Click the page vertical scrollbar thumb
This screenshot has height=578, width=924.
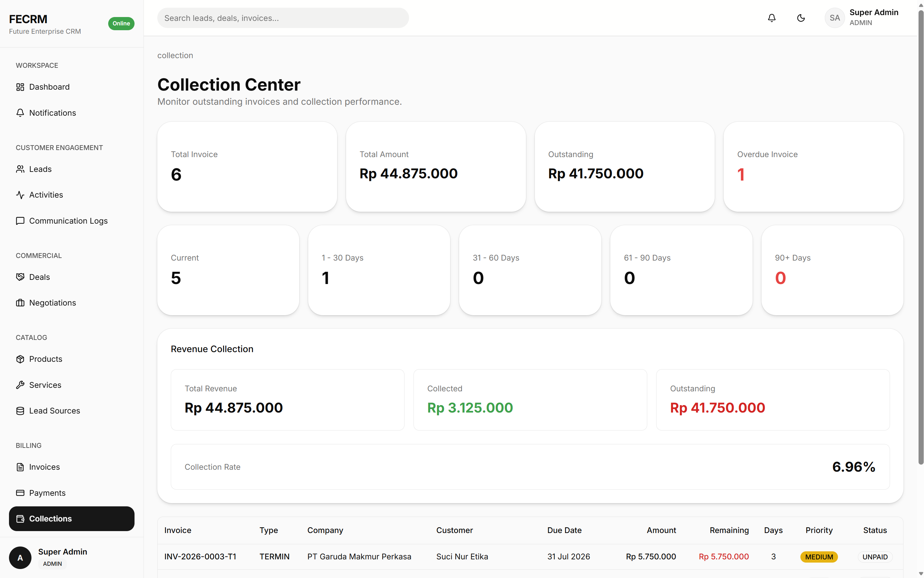pos(920,237)
